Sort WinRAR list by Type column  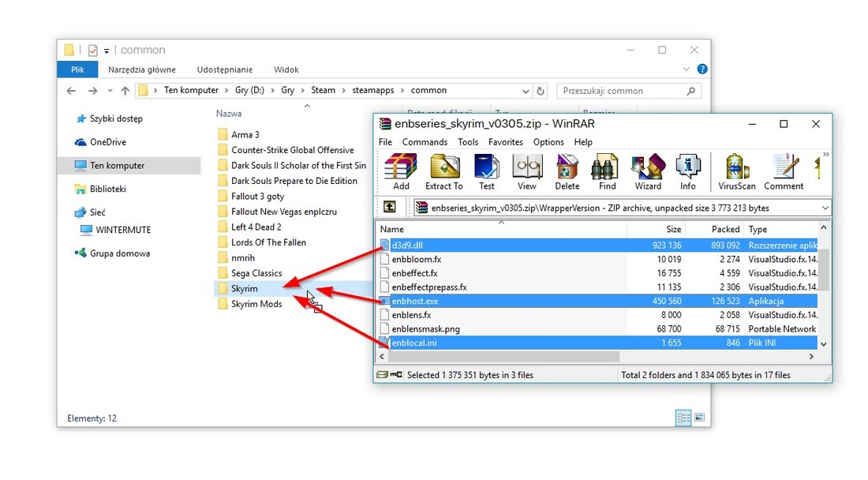click(781, 229)
